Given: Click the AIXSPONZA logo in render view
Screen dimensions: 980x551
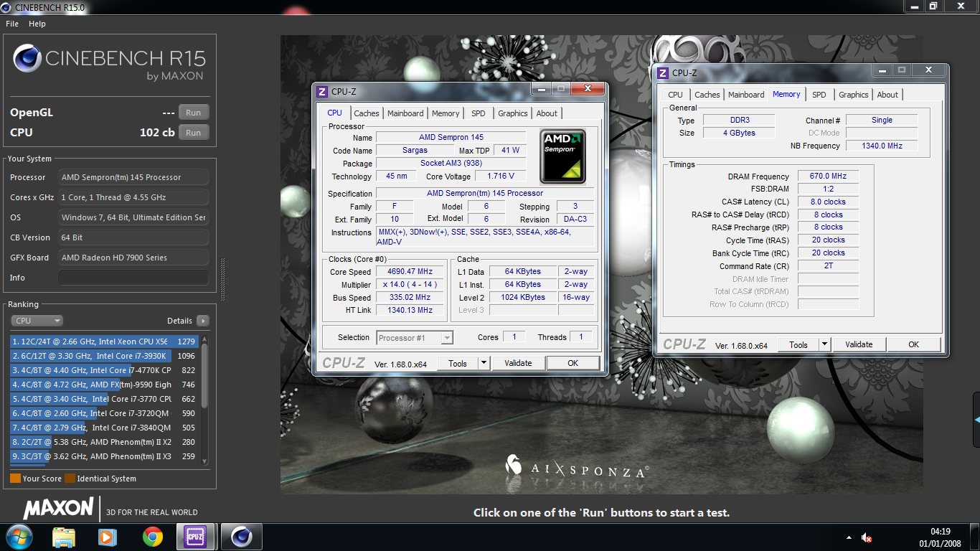Looking at the screenshot, I should pyautogui.click(x=577, y=467).
